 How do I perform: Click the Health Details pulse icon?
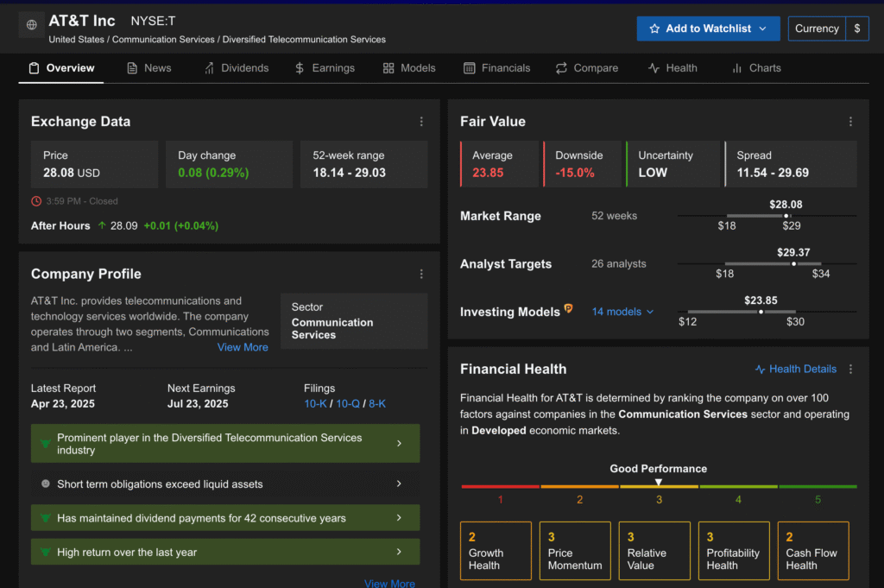point(760,370)
